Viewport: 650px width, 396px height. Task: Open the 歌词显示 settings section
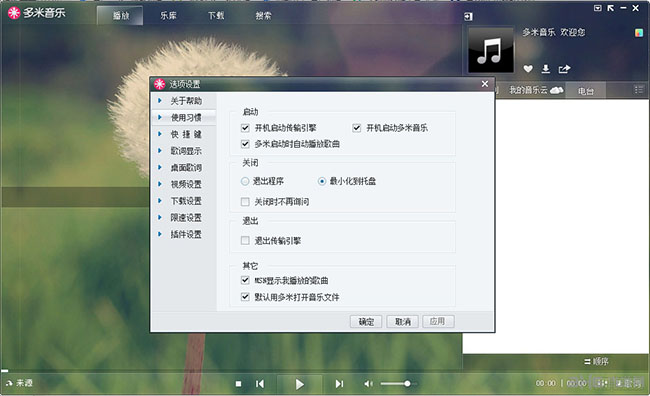184,151
